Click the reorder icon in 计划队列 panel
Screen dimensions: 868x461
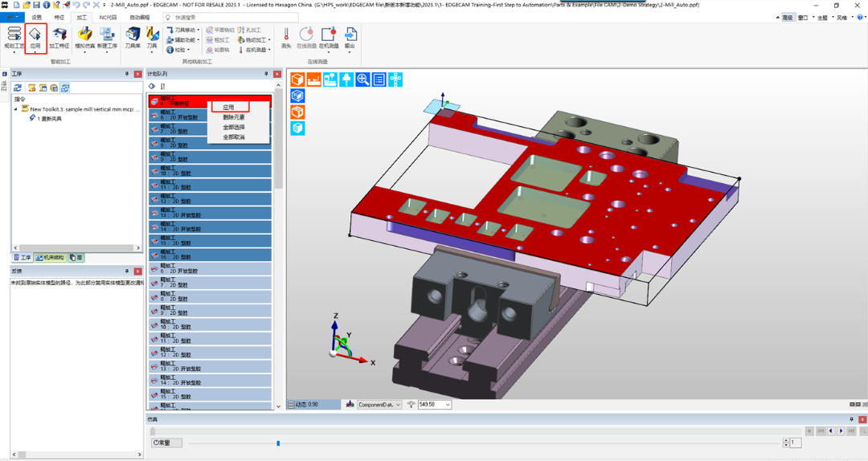click(x=162, y=86)
